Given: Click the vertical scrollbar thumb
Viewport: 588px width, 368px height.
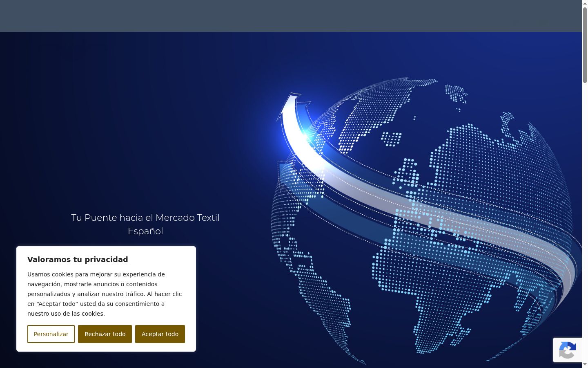Looking at the screenshot, I should point(585,45).
